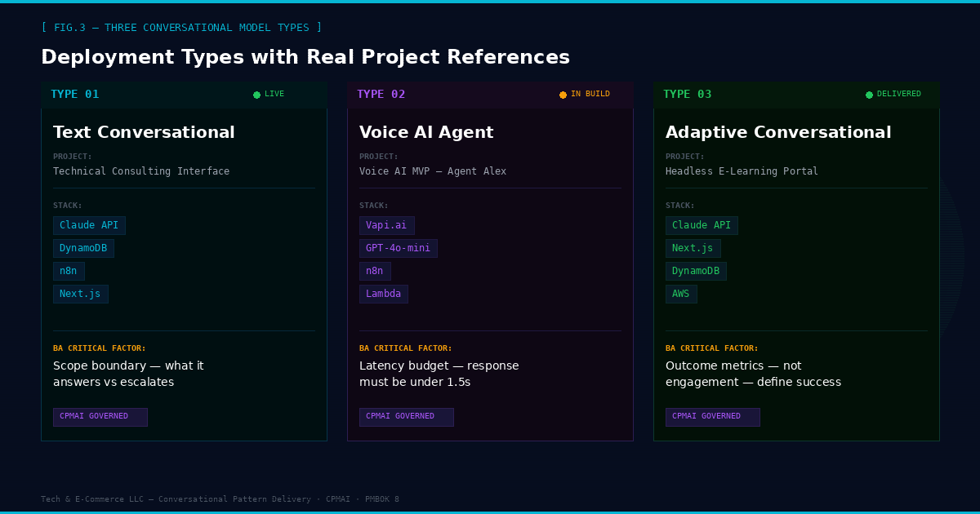980x514 pixels.
Task: Click the Lambda stack tag
Action: click(x=383, y=294)
